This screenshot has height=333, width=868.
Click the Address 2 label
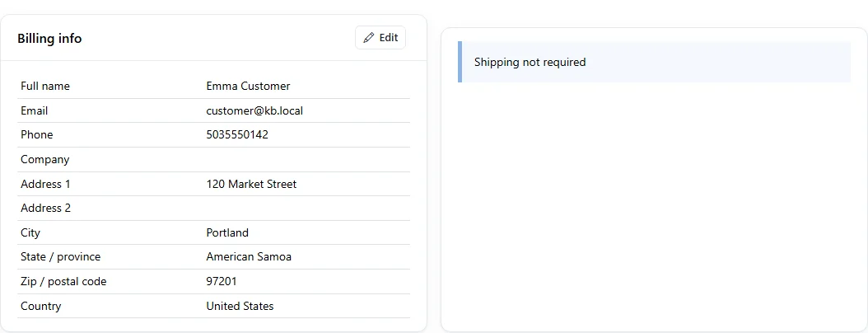click(x=45, y=209)
